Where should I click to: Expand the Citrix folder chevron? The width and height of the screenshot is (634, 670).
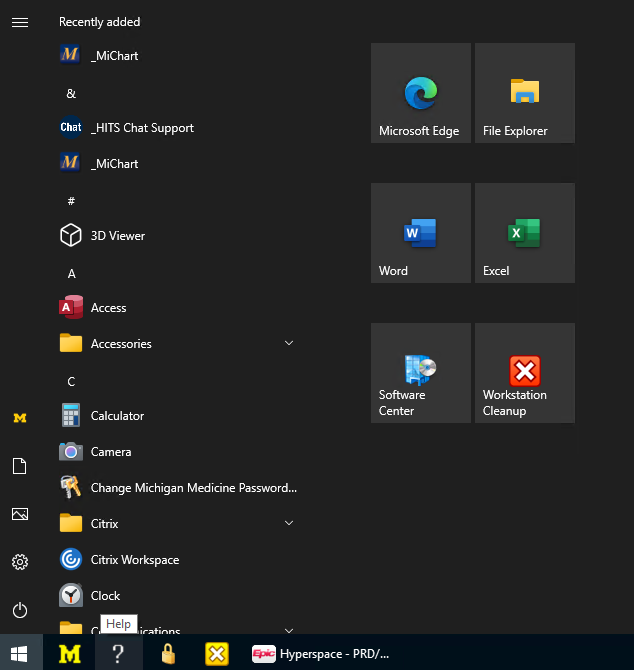pyautogui.click(x=289, y=523)
